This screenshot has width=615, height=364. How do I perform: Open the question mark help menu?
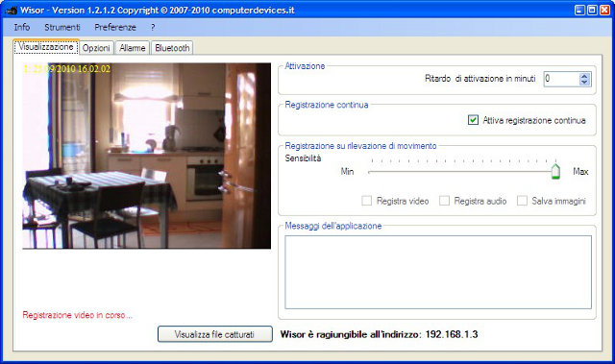click(153, 27)
